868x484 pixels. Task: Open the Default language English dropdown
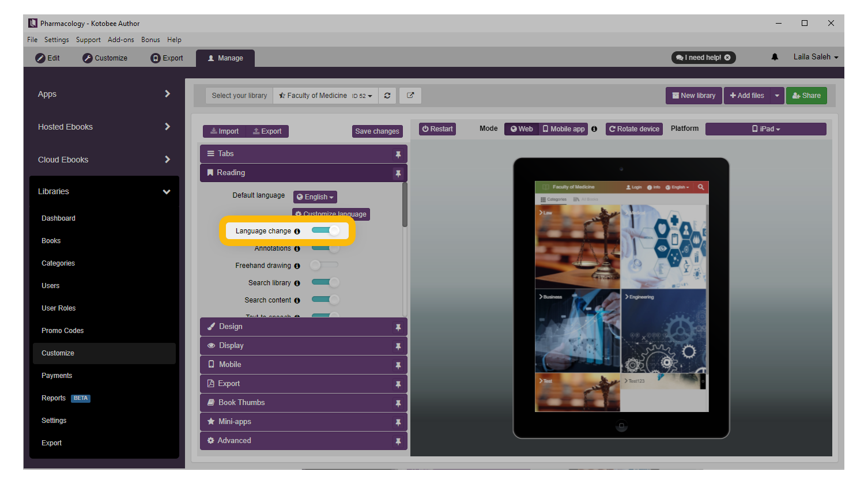pyautogui.click(x=315, y=197)
